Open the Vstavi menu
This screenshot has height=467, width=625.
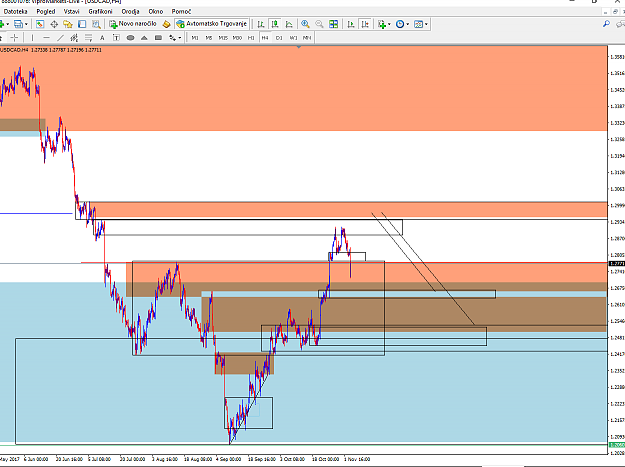click(72, 12)
